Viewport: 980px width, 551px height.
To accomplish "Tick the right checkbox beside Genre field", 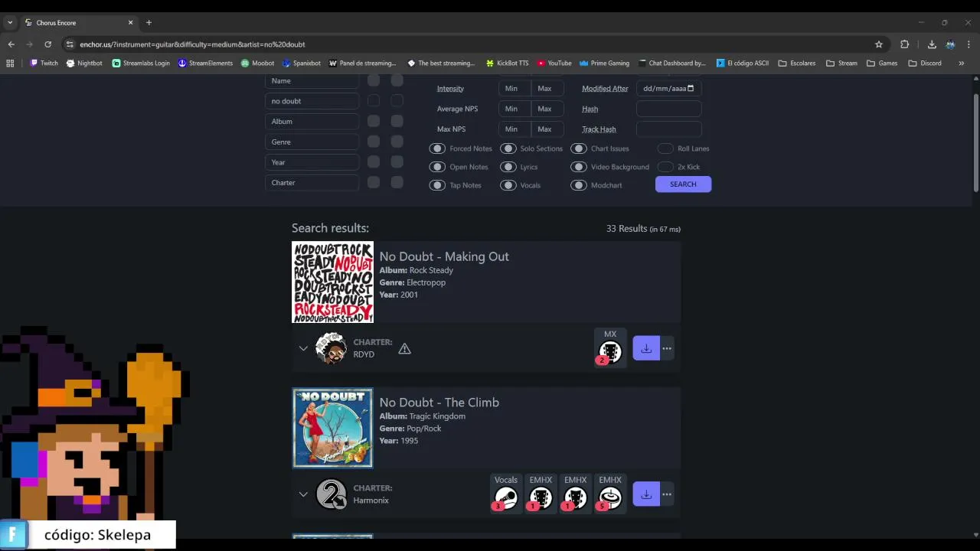I will pos(397,142).
